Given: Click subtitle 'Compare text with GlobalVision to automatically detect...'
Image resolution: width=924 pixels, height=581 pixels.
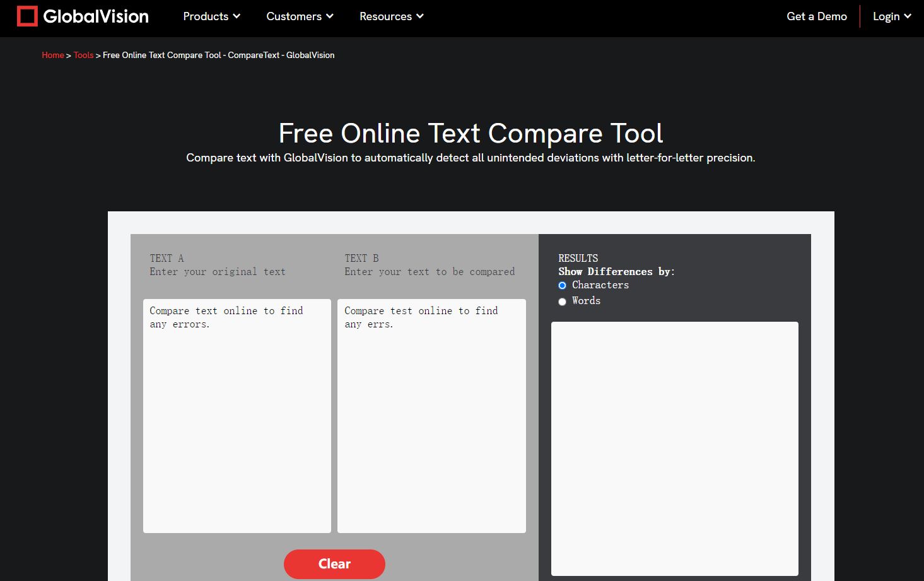Looking at the screenshot, I should [471, 158].
